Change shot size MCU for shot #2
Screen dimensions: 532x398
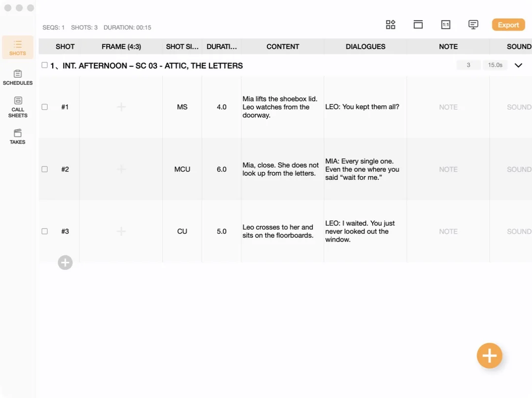click(x=182, y=169)
